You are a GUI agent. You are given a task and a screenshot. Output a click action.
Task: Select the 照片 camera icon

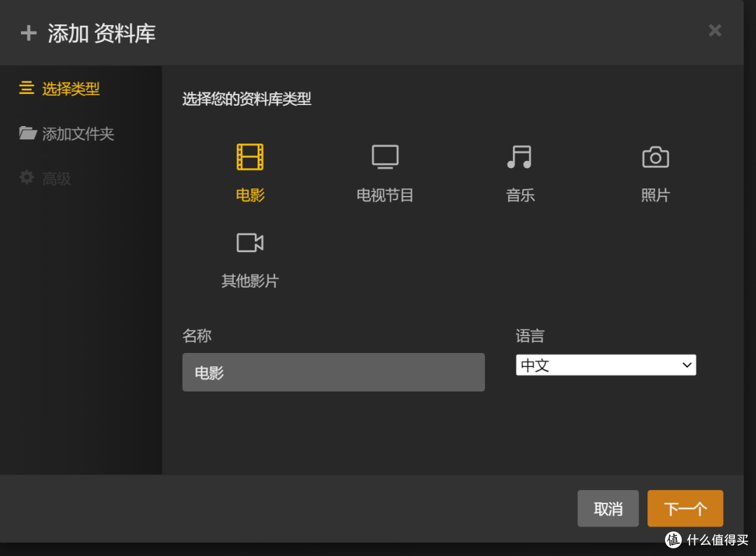(x=655, y=157)
